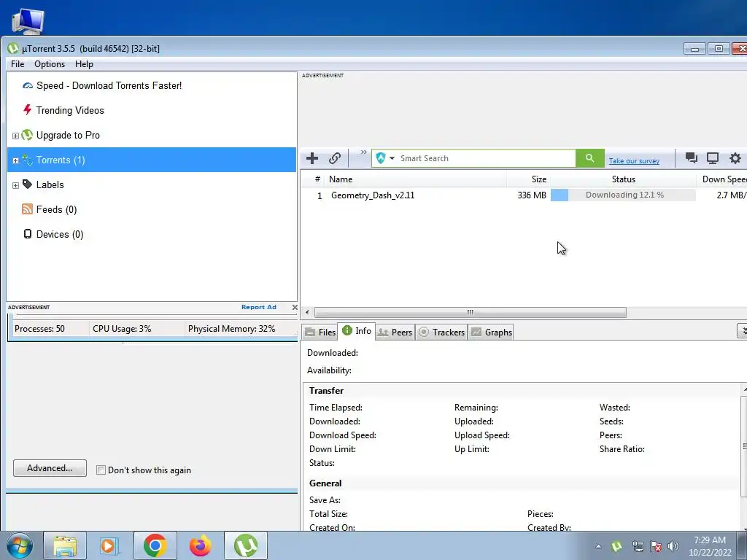This screenshot has height=560, width=747.
Task: Select Feeds (0) in the sidebar
Action: (57, 209)
